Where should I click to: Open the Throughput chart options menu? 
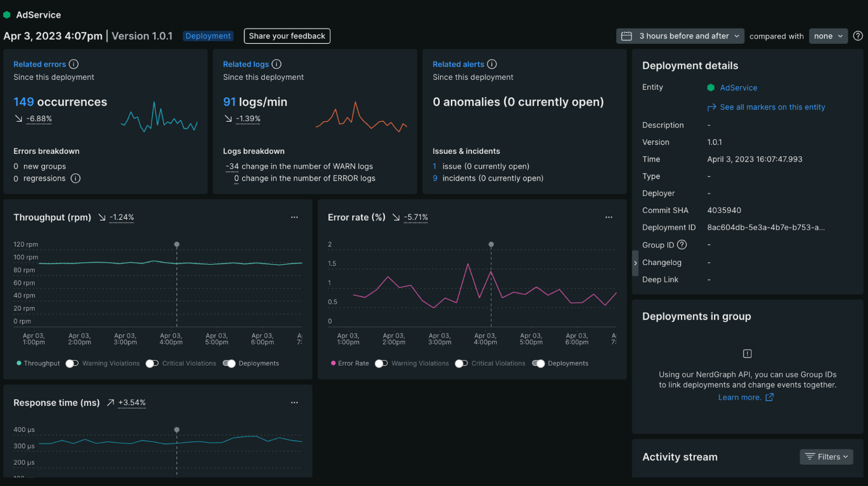tap(294, 217)
